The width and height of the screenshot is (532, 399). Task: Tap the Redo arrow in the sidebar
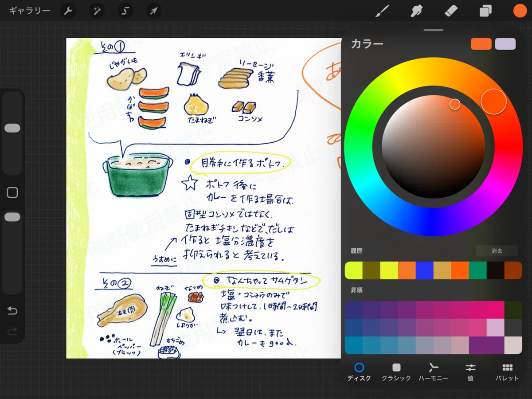click(12, 331)
